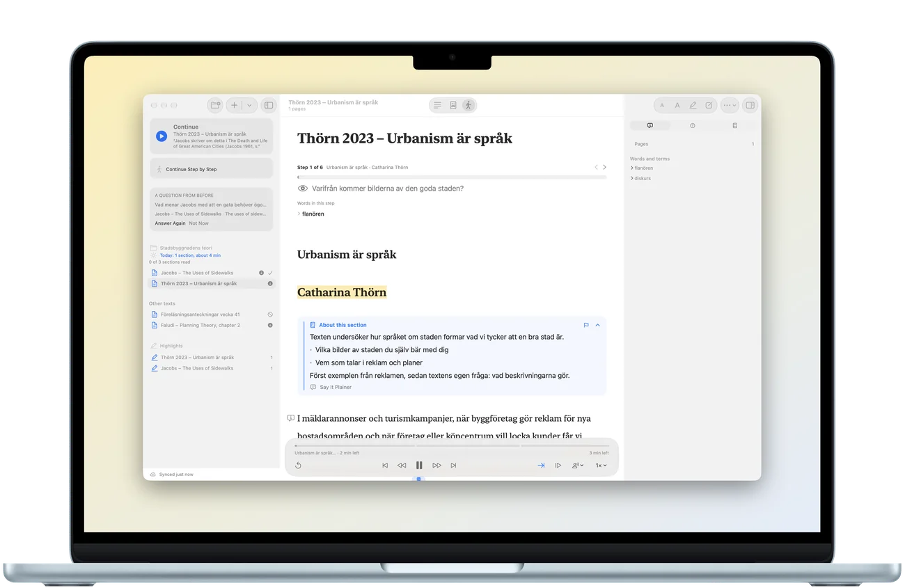
Task: Collapse the About this section box
Action: [x=597, y=325]
